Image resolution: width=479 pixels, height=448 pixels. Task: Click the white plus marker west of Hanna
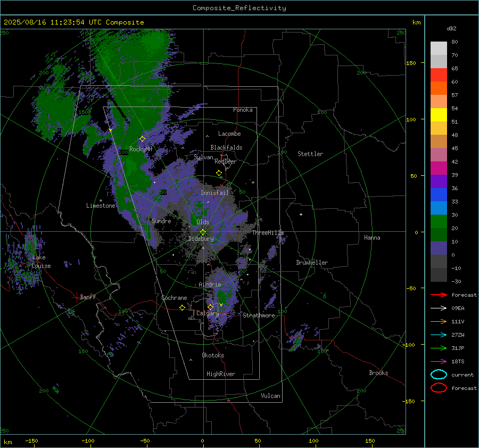coord(301,214)
